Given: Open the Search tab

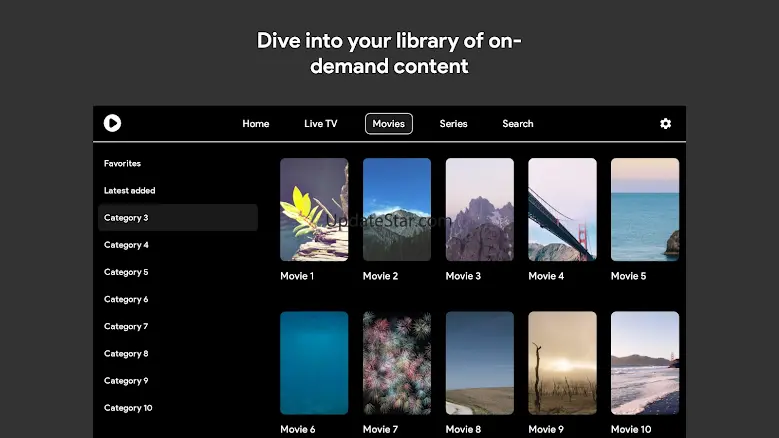Looking at the screenshot, I should pyautogui.click(x=518, y=124).
